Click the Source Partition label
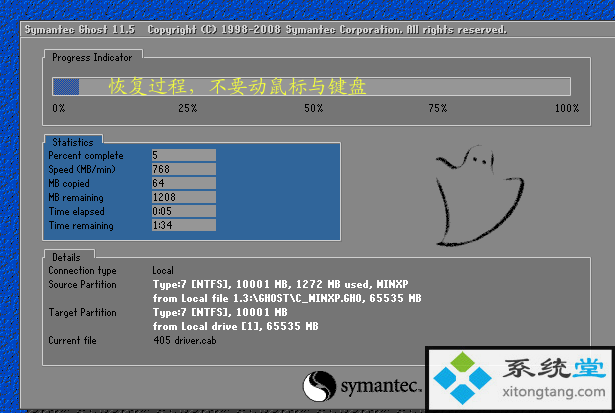This screenshot has width=615, height=413. coord(82,284)
